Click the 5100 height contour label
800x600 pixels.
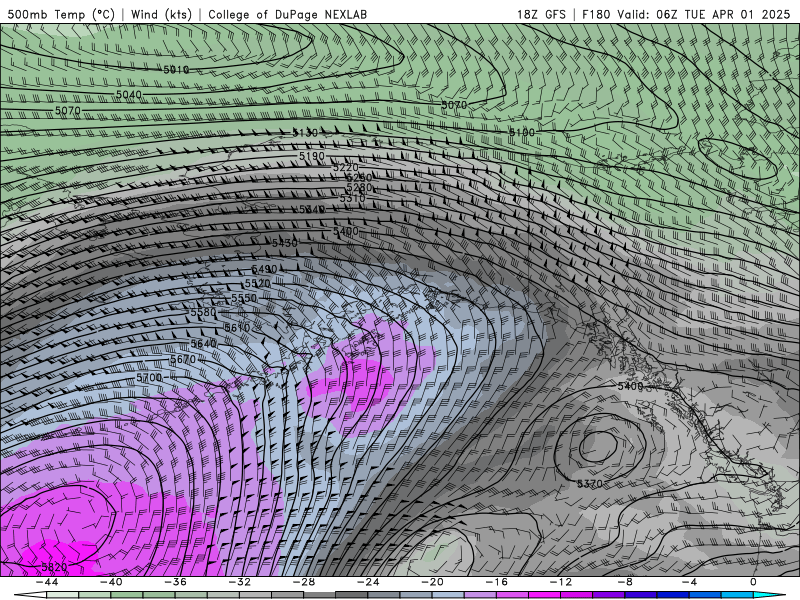tap(522, 133)
